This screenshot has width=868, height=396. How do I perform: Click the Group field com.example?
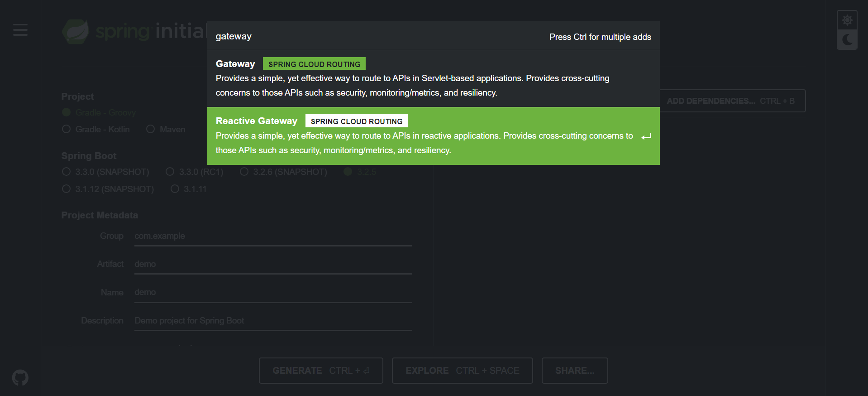pos(273,236)
